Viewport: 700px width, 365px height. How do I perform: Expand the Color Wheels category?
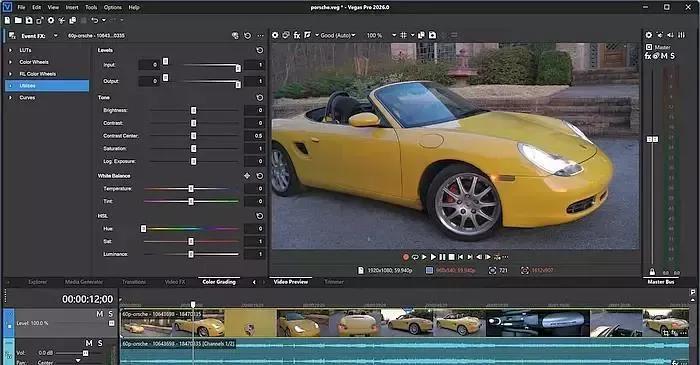(10, 62)
